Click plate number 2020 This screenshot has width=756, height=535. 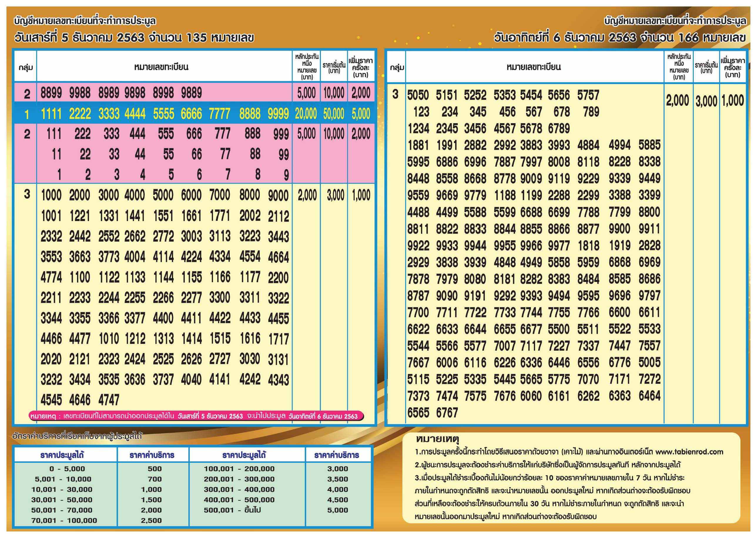[51, 359]
